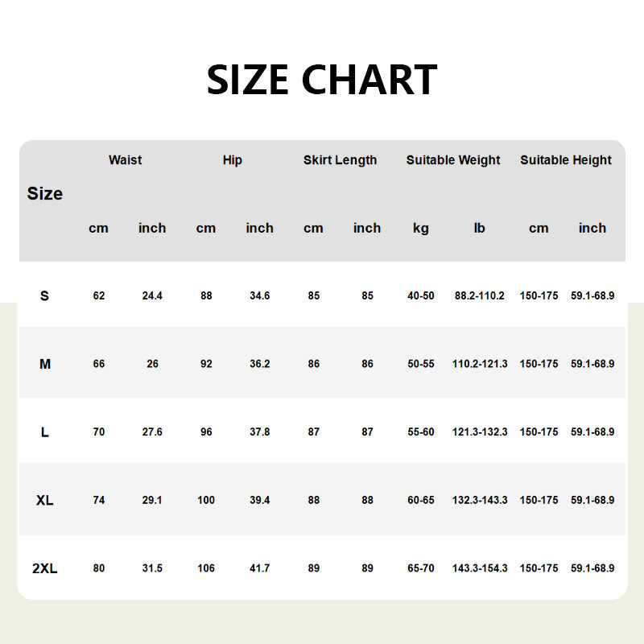The height and width of the screenshot is (644, 644).
Task: Click the Suitable Height column header
Action: pyautogui.click(x=566, y=160)
